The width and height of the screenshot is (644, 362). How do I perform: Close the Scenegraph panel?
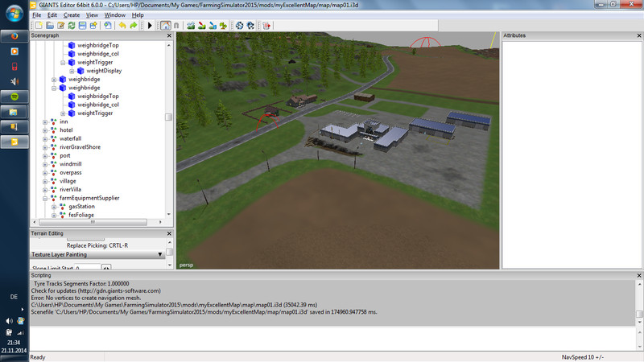169,35
